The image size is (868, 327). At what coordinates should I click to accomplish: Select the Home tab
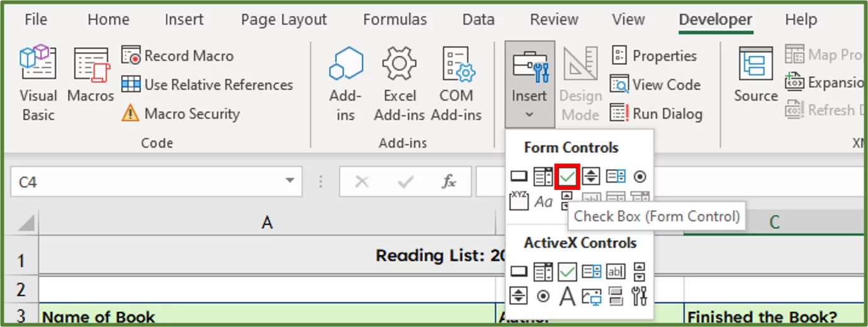(108, 19)
